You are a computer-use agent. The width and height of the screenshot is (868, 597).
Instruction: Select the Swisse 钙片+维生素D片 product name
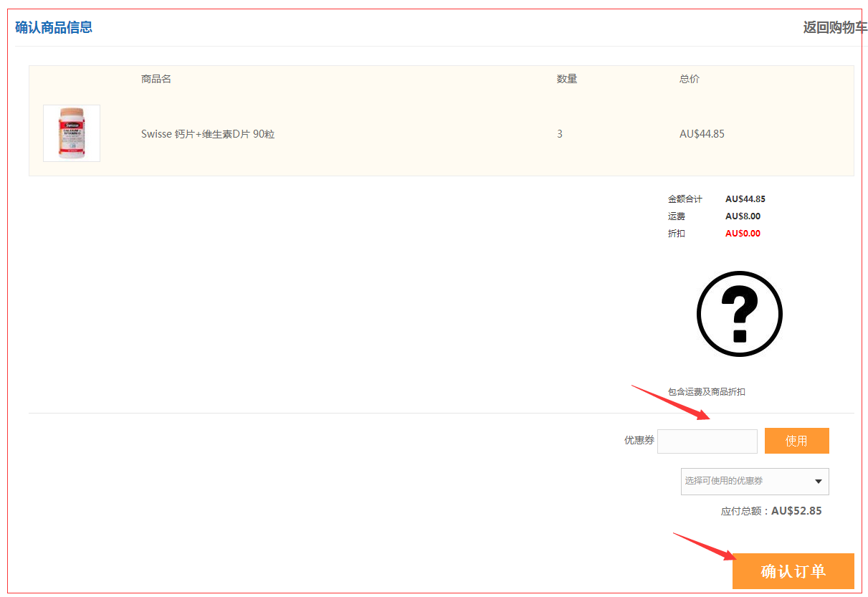click(208, 134)
